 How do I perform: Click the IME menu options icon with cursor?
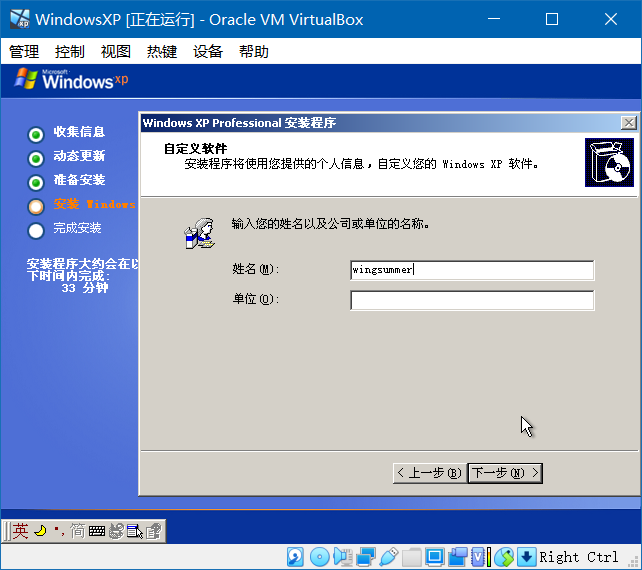click(x=135, y=532)
